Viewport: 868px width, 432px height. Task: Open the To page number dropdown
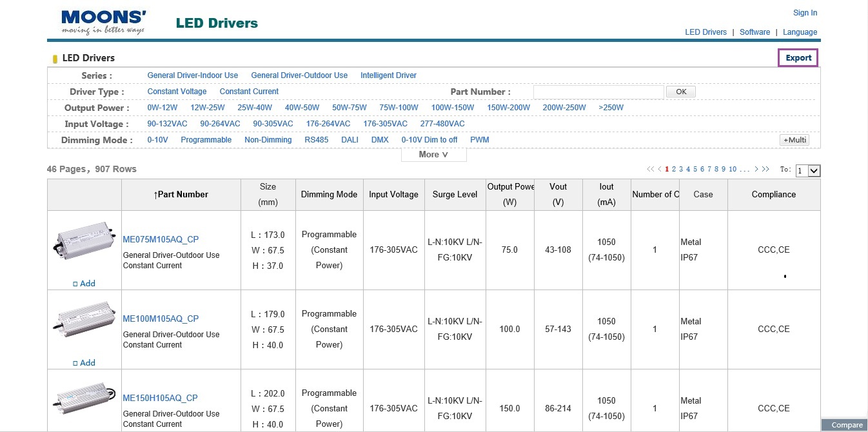(x=807, y=171)
